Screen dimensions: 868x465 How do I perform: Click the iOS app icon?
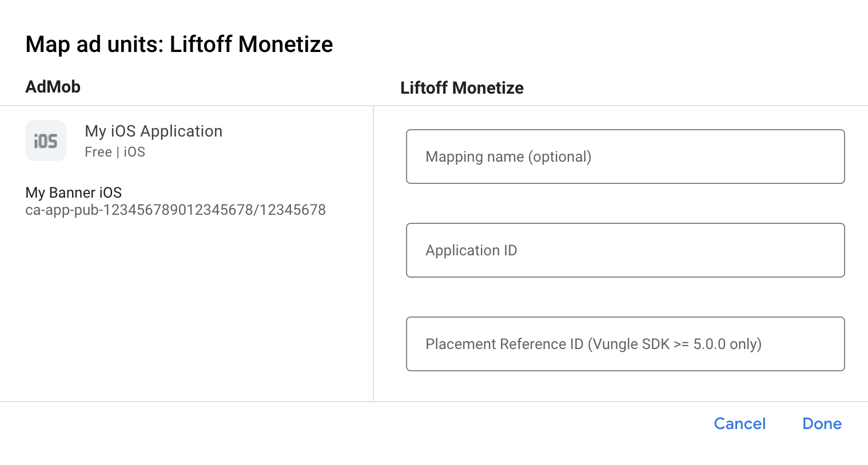[46, 141]
